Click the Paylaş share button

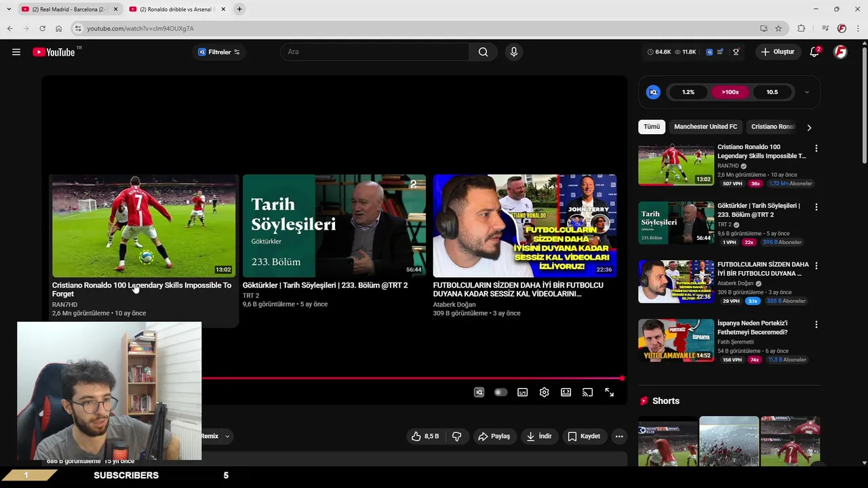[x=494, y=436]
